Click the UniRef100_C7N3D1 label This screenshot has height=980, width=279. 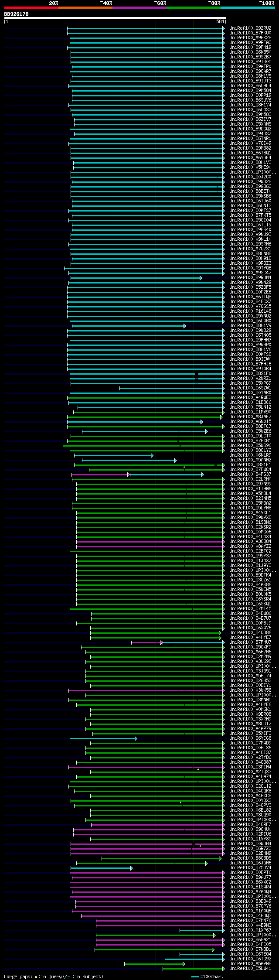tap(250, 949)
